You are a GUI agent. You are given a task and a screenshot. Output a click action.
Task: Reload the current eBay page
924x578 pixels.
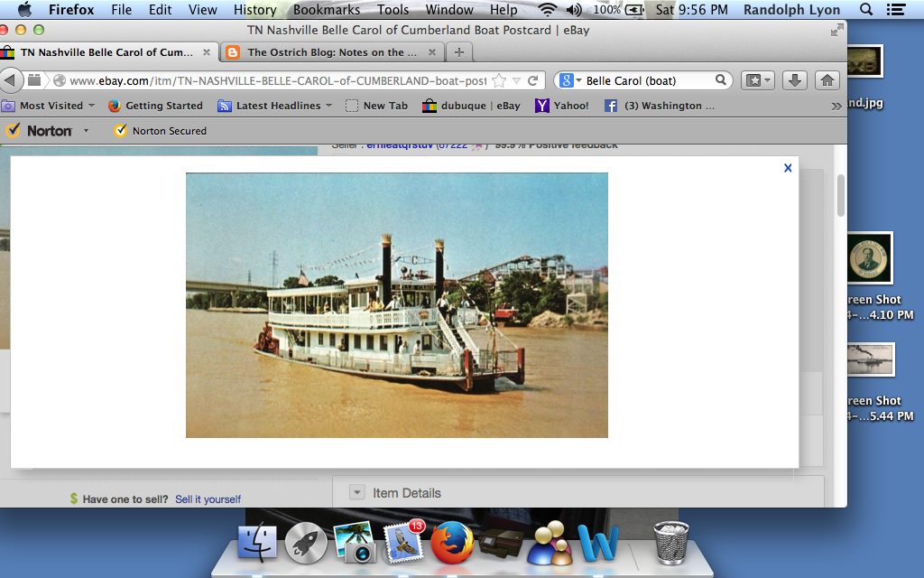533,80
